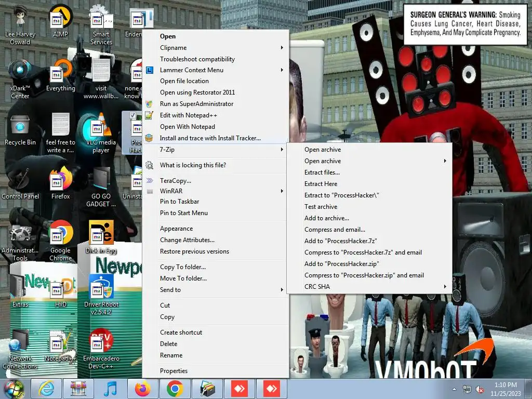
Task: Choose Create shortcut
Action: 216,332
